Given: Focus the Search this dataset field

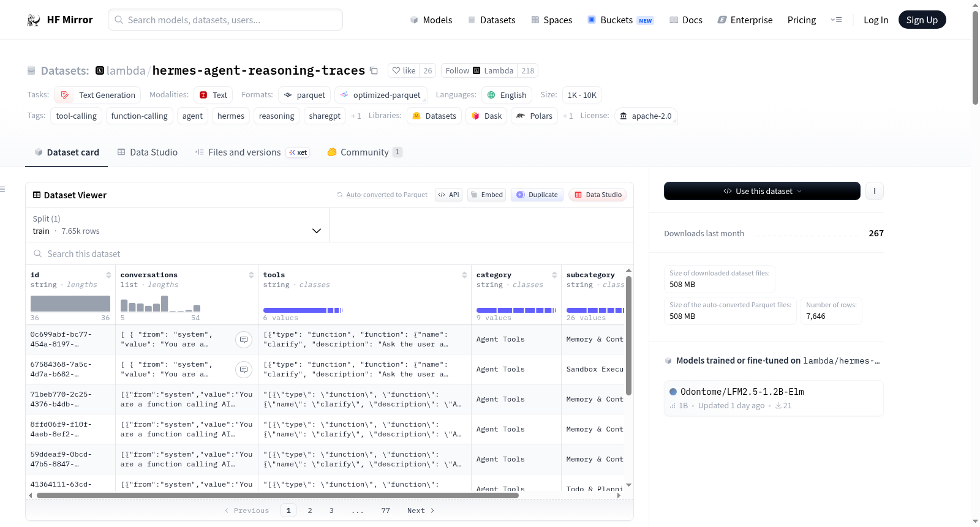Looking at the screenshot, I should tap(330, 253).
